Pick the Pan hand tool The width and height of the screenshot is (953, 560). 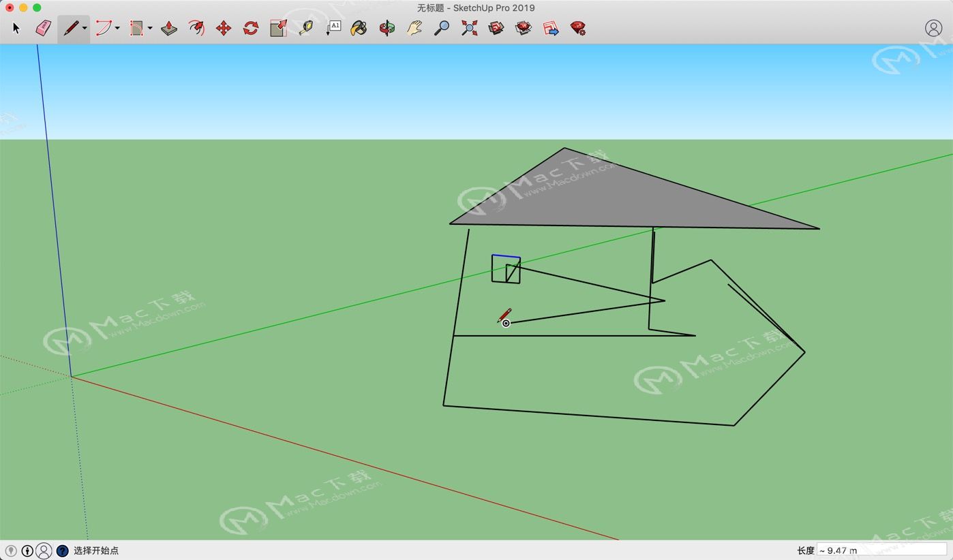pyautogui.click(x=414, y=29)
